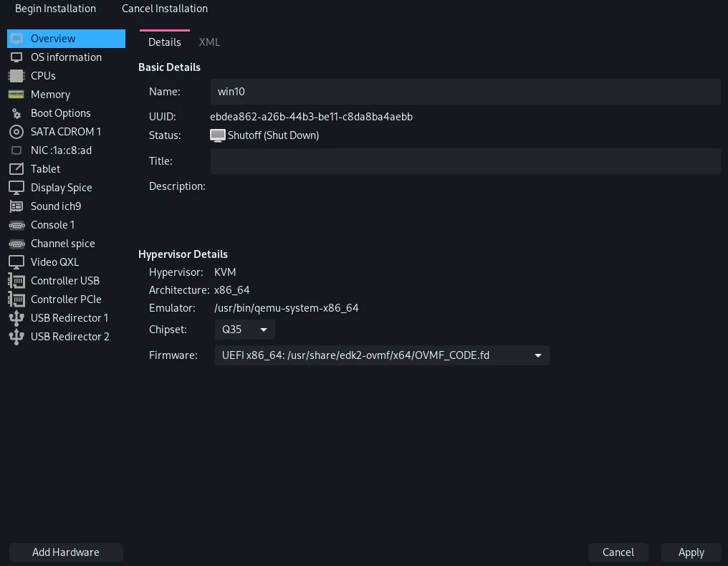728x566 pixels.
Task: Open the Firmware UEFI dropdown
Action: coord(381,355)
